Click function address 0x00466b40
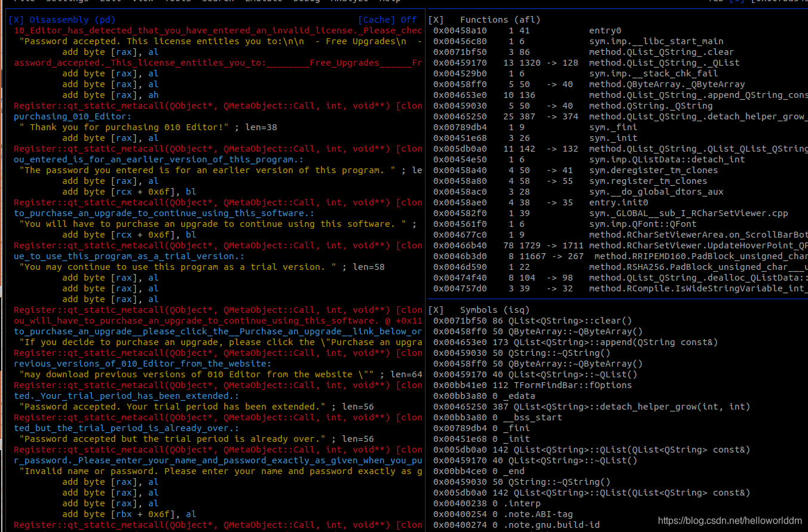Viewport: 808px width, 532px height. [460, 245]
